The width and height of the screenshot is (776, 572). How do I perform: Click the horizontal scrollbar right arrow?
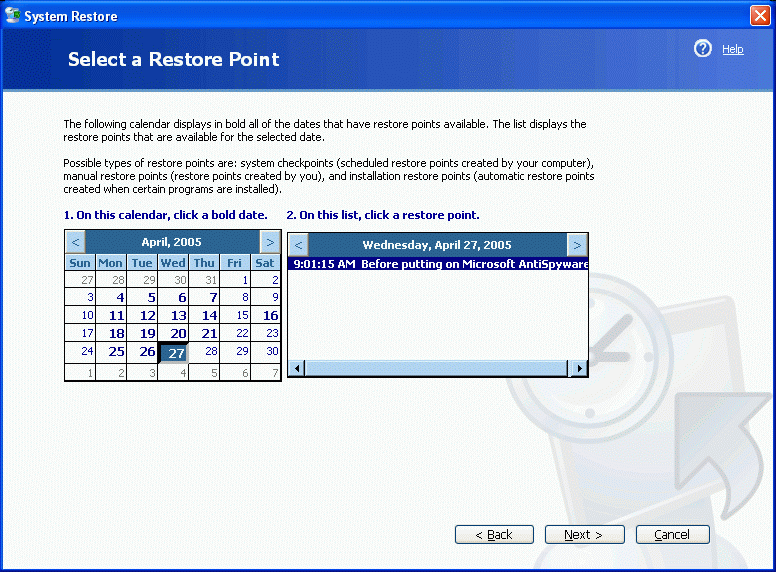point(579,368)
